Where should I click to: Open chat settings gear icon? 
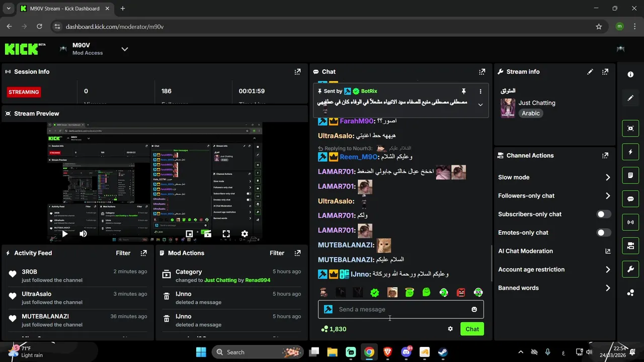click(450, 329)
